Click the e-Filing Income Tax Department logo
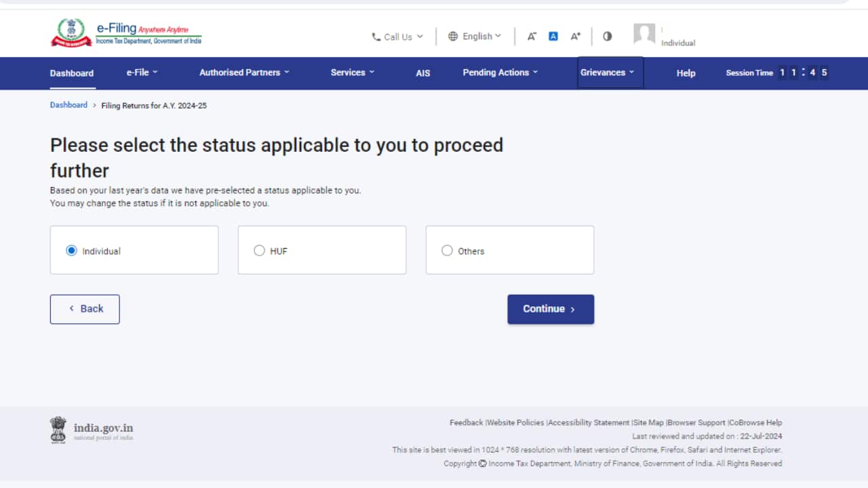This screenshot has height=488, width=868. (x=126, y=33)
